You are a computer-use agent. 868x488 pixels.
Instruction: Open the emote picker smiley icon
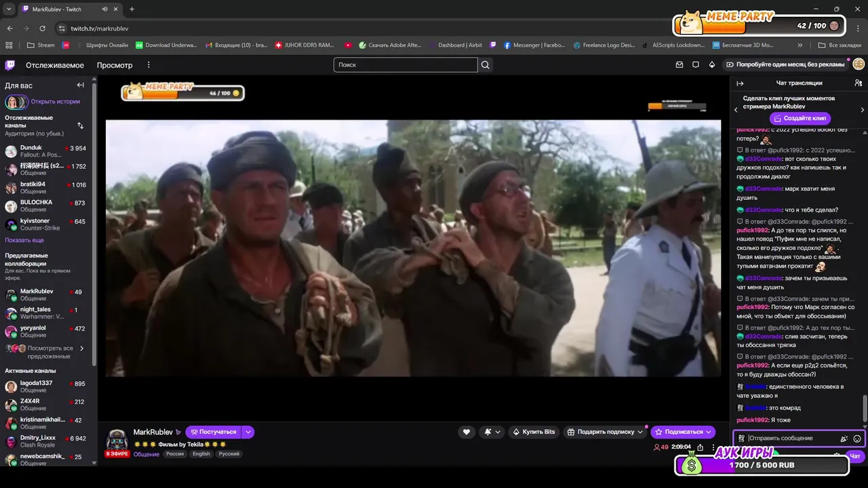pos(857,439)
